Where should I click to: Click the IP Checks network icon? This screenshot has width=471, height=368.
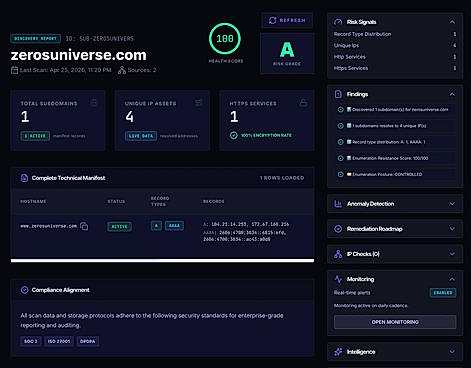click(338, 254)
